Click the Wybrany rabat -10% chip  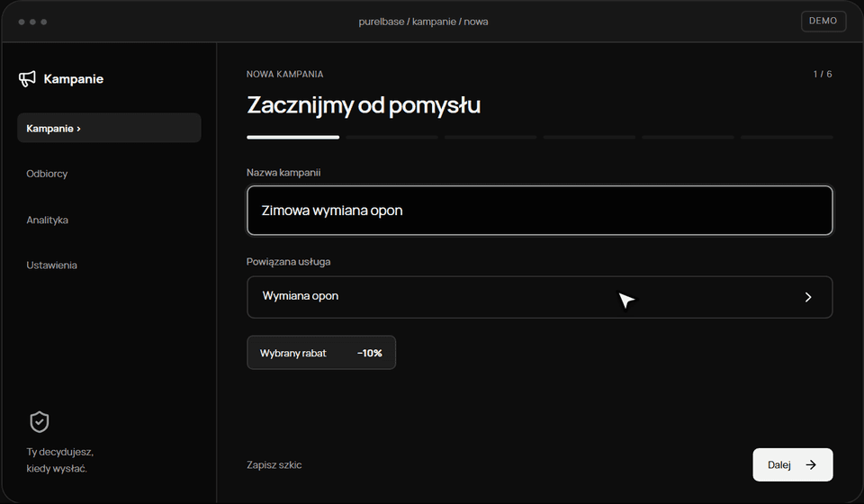[x=321, y=353]
